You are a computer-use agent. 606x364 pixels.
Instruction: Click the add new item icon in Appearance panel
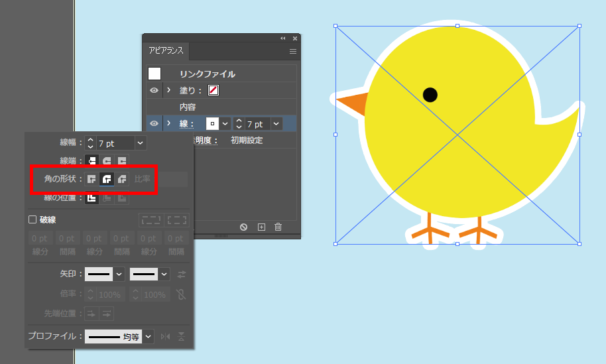[261, 227]
